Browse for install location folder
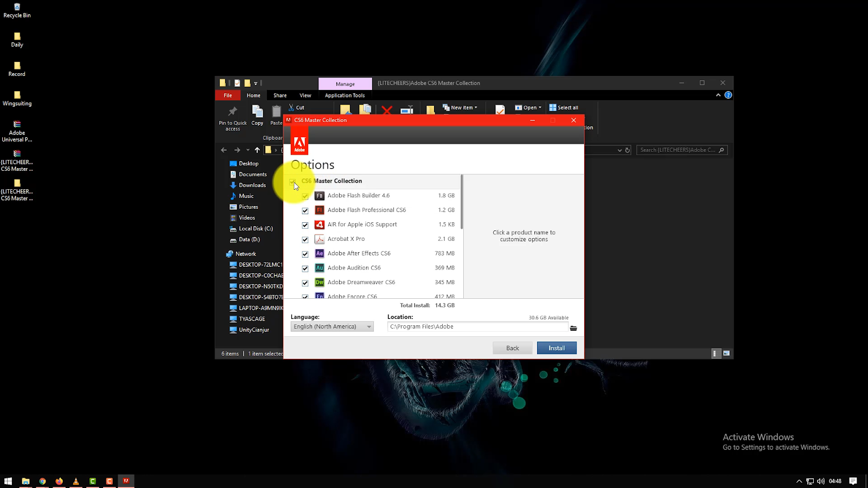Screen dimensions: 868x488 [573, 328]
